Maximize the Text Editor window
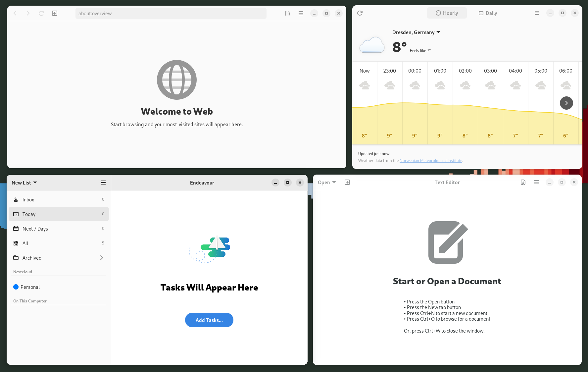 [x=562, y=182]
